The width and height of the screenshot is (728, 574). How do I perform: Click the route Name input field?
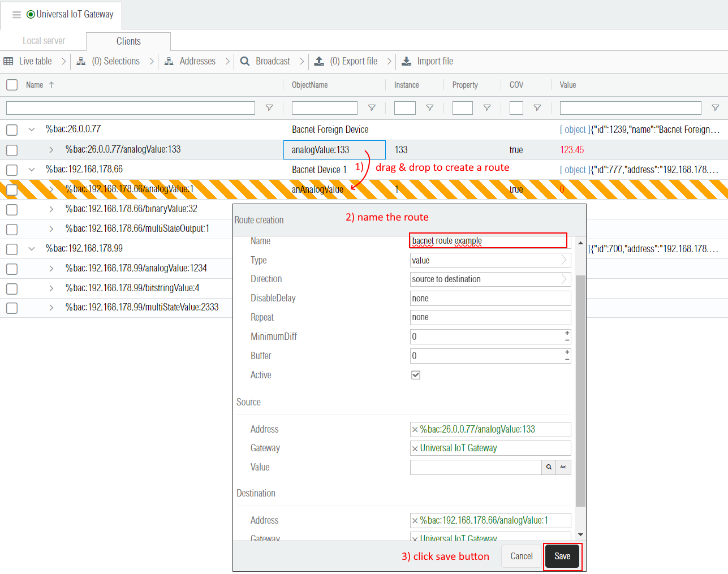pyautogui.click(x=488, y=241)
